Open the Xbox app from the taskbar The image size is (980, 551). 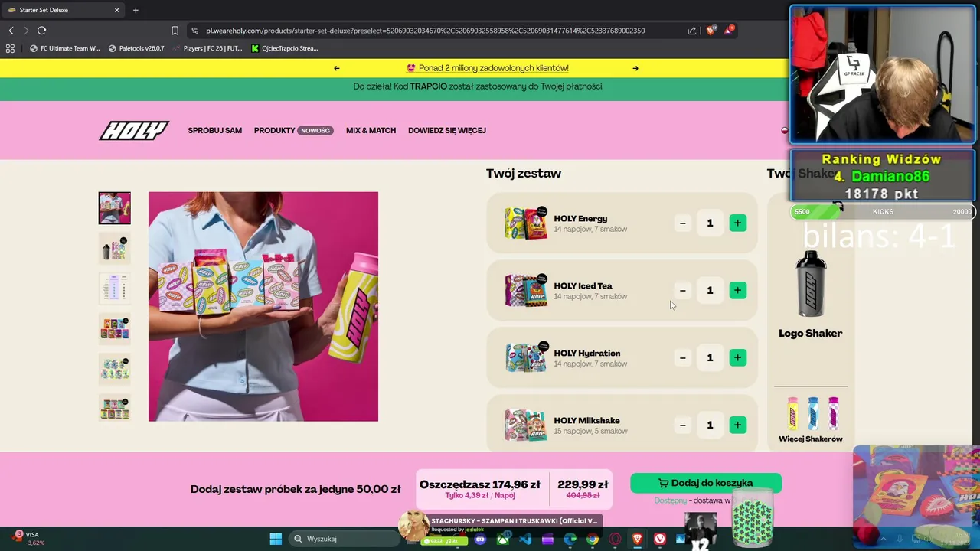(502, 540)
